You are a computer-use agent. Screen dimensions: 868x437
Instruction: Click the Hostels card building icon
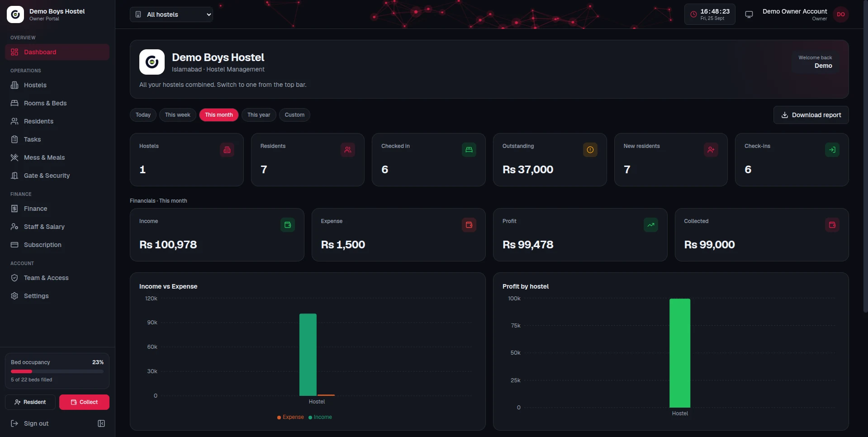click(x=227, y=150)
